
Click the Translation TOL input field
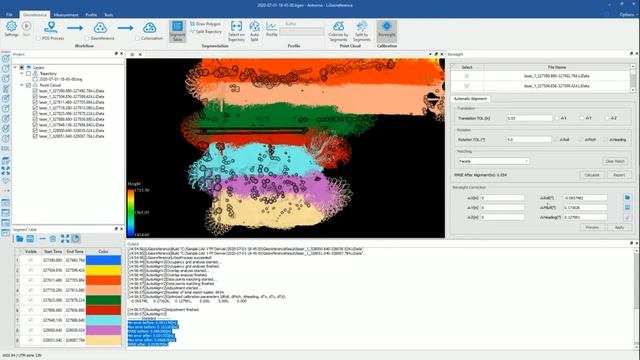click(529, 118)
